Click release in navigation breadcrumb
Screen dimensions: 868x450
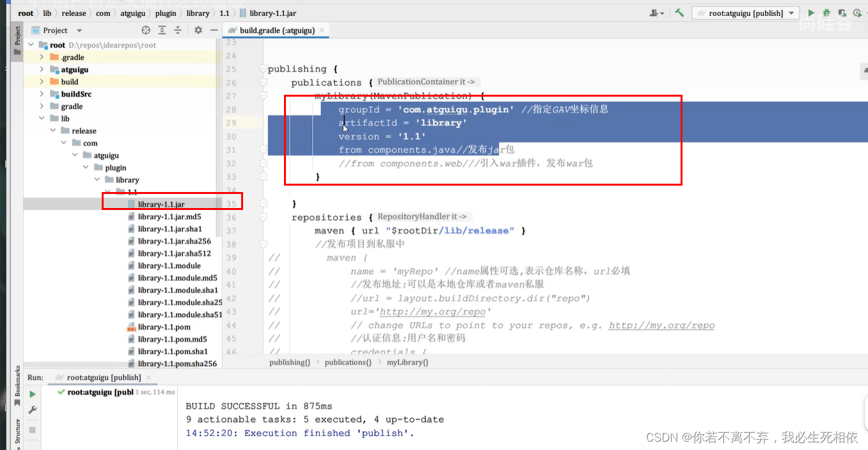pyautogui.click(x=74, y=13)
